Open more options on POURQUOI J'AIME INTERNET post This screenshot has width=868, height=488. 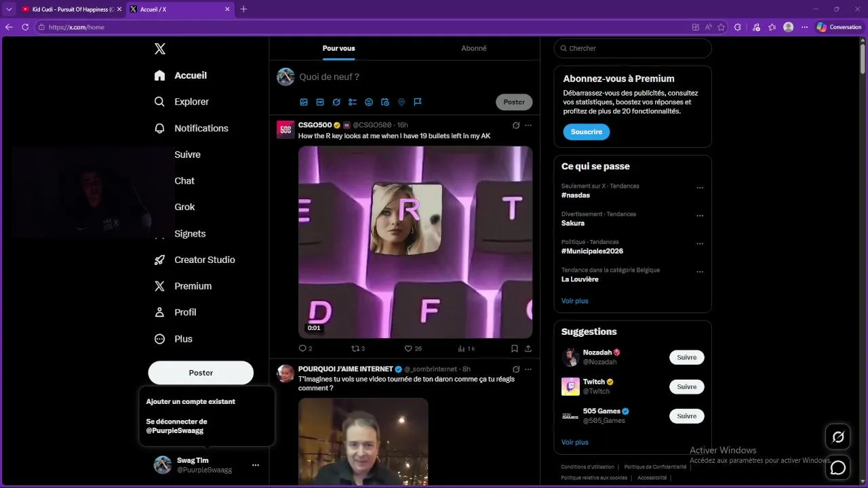tap(528, 369)
